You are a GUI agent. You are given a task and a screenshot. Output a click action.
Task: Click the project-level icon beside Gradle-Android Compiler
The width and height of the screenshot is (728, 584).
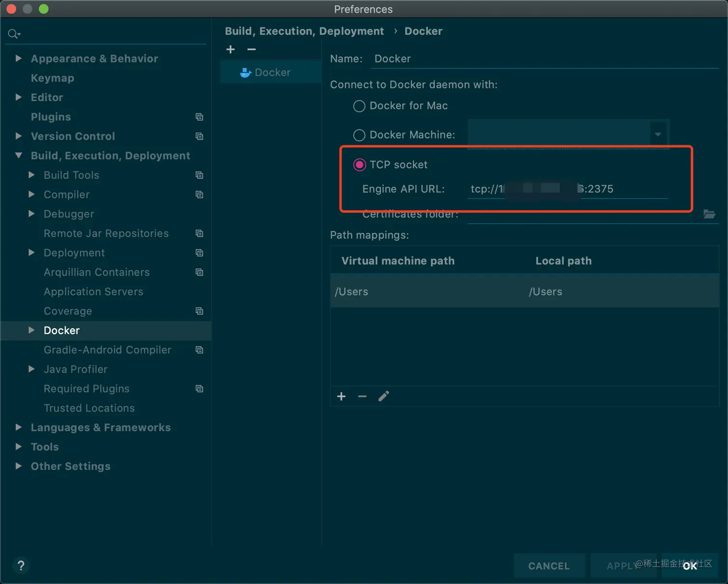pyautogui.click(x=199, y=350)
